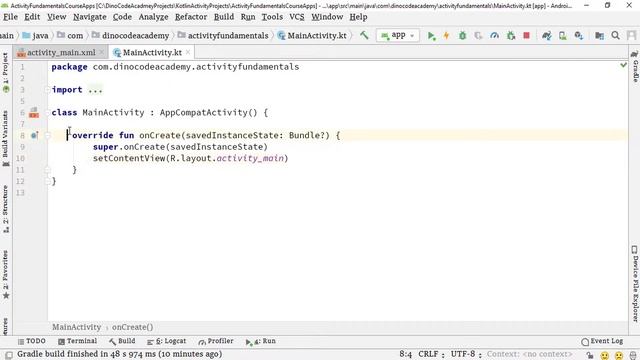Click activityfundamentals breadcrumb folder
Image resolution: width=640 pixels, height=360 pixels.
click(x=223, y=36)
